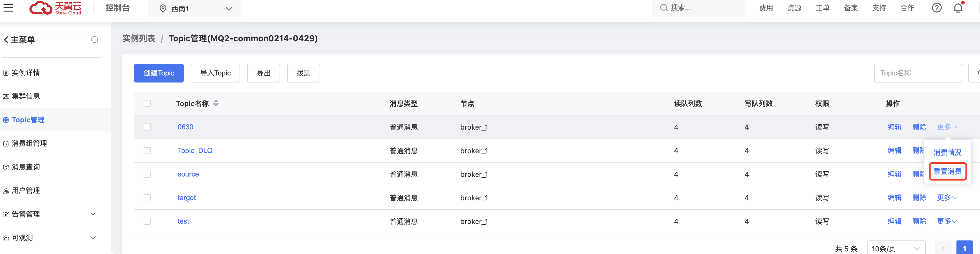Click back arrow beside 主菜单
Image resolution: width=980 pixels, height=254 pixels.
6,39
